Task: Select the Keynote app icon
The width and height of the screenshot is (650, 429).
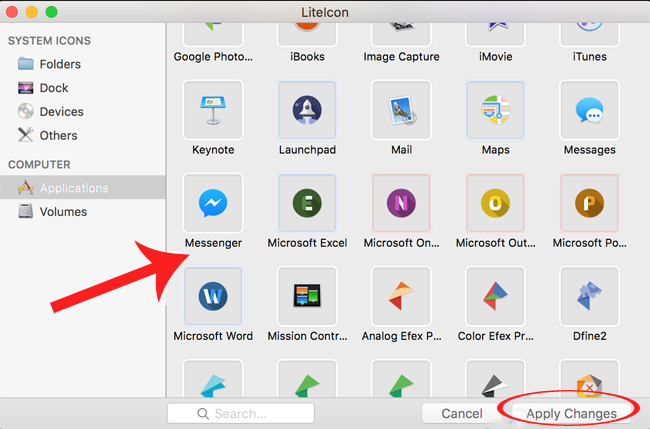Action: point(213,110)
